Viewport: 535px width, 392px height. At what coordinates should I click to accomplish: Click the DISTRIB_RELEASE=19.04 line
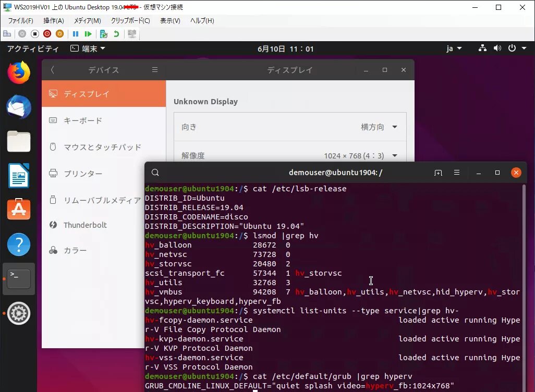[x=194, y=207]
